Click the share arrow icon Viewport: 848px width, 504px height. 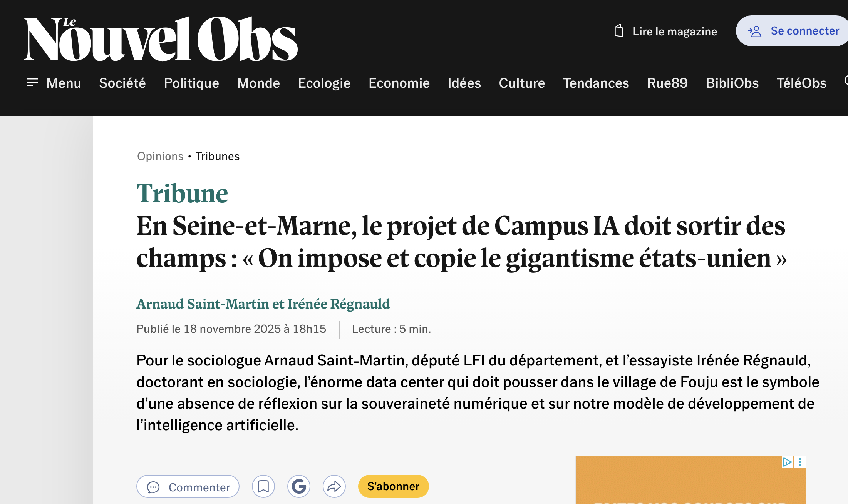334,486
